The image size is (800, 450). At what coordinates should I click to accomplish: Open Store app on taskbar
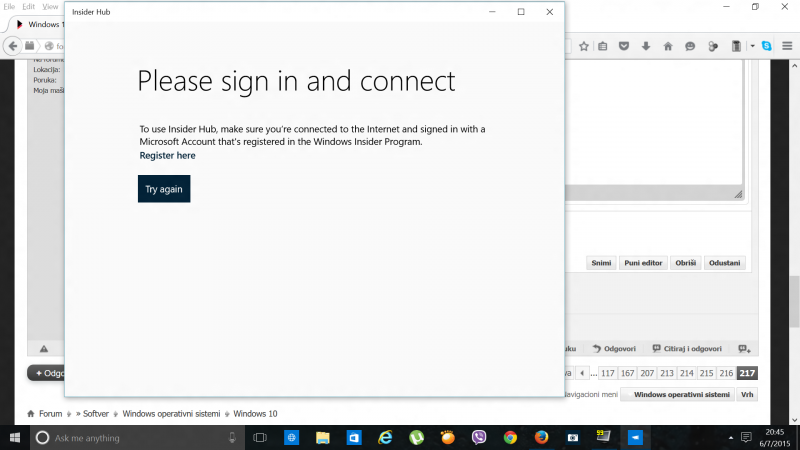[354, 438]
